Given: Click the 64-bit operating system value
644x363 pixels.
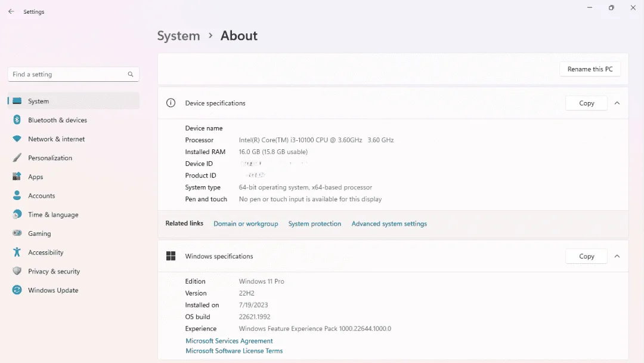Looking at the screenshot, I should pyautogui.click(x=305, y=187).
